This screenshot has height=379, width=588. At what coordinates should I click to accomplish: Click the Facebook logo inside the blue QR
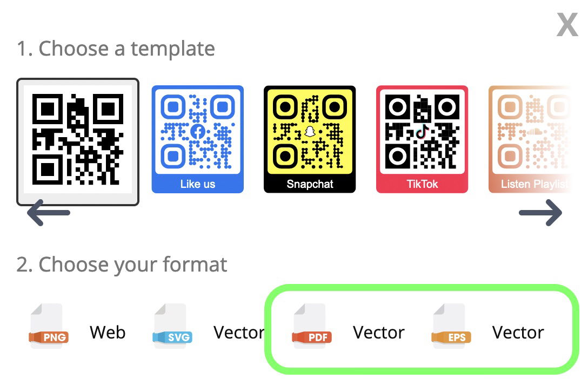198,131
